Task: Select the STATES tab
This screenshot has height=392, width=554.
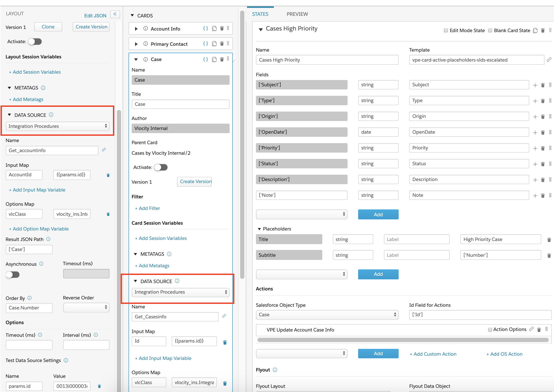Action: [260, 14]
